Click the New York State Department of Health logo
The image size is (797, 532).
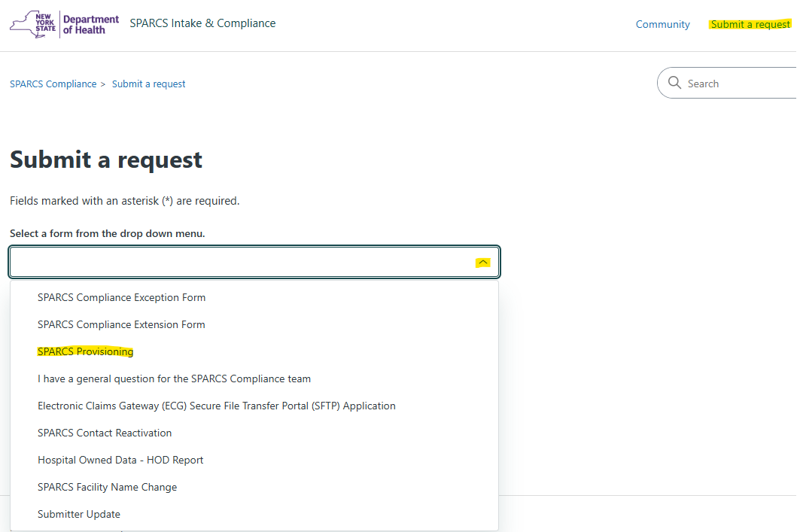pyautogui.click(x=65, y=24)
